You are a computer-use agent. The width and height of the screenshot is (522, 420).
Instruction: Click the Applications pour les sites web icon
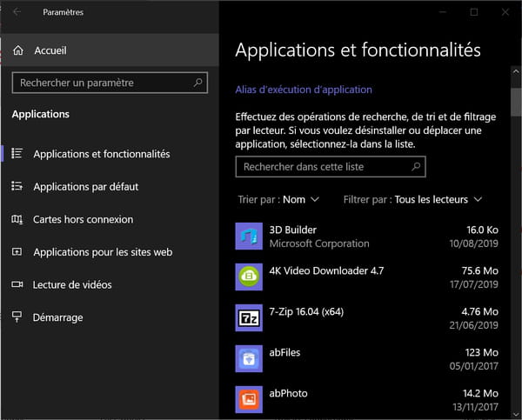point(17,251)
